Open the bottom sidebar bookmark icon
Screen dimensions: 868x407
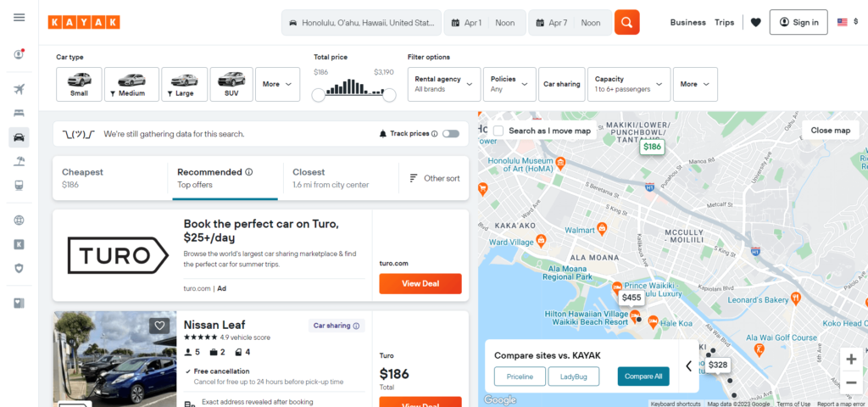[x=19, y=303]
